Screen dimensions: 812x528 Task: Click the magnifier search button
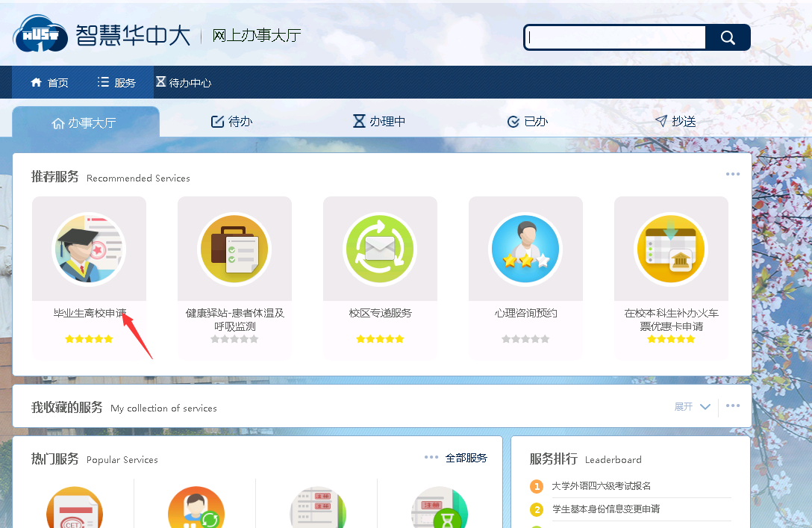[x=728, y=37]
